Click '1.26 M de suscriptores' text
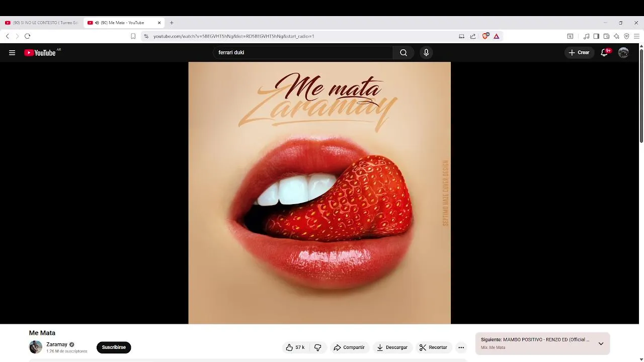Screen dimensions: 644x362 [x=67, y=351]
